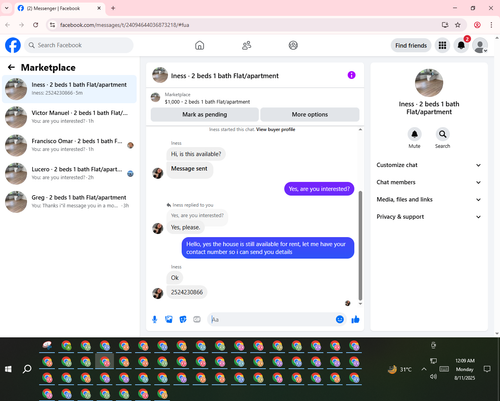Open Facebook home via logo
This screenshot has height=401, width=500.
(13, 45)
